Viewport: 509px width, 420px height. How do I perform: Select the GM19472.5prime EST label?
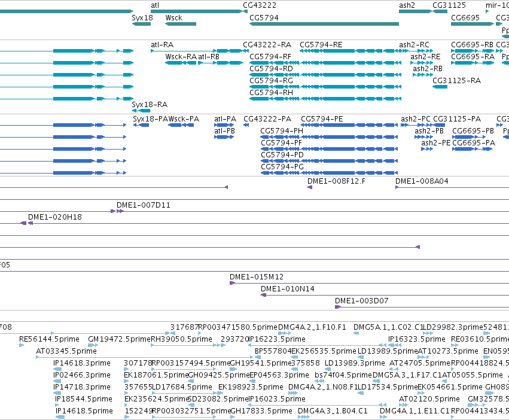pyautogui.click(x=119, y=339)
